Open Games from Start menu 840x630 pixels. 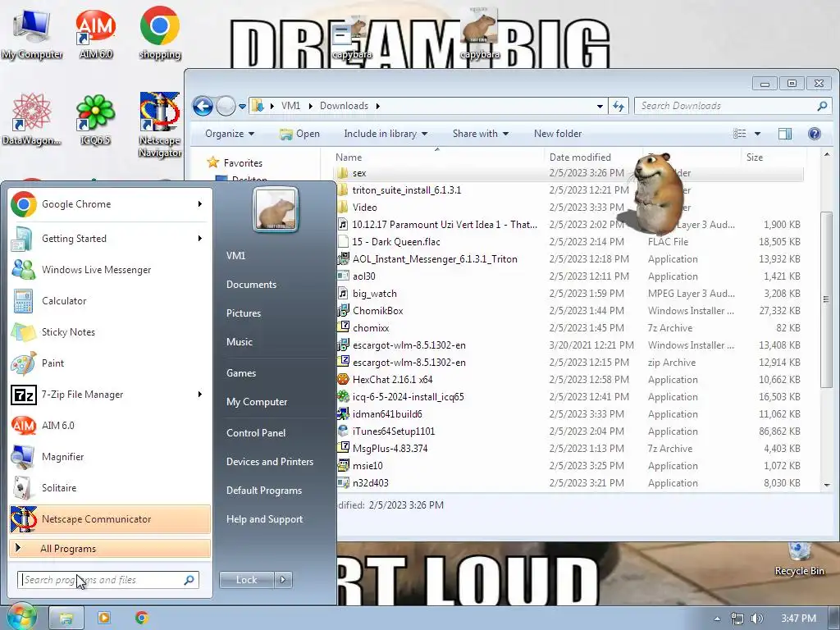(x=241, y=373)
